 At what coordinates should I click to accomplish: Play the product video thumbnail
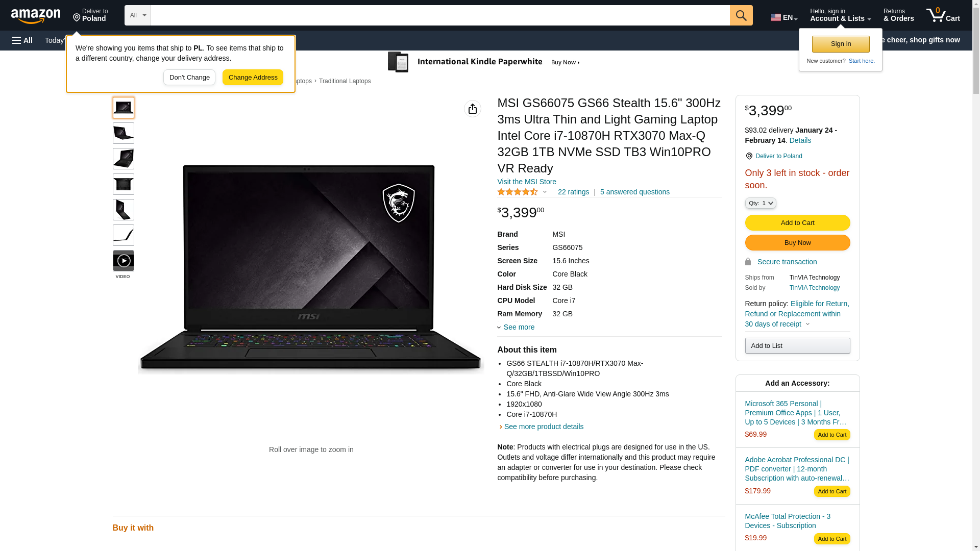click(x=124, y=261)
